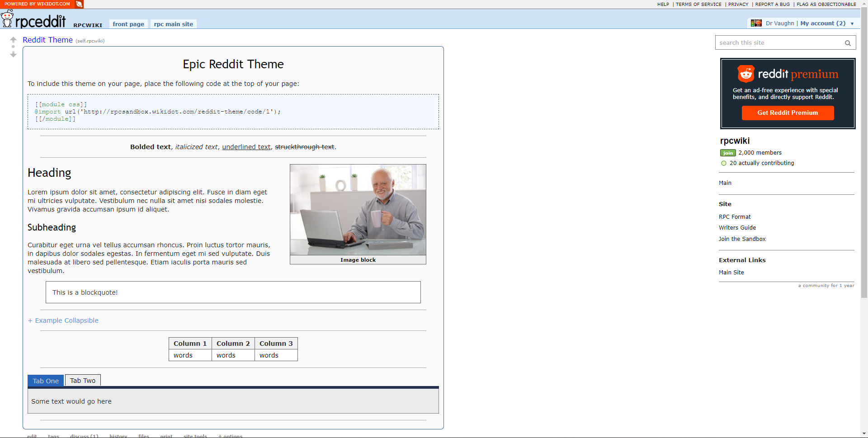Open the Main Site external link
This screenshot has width=868, height=438.
(731, 273)
